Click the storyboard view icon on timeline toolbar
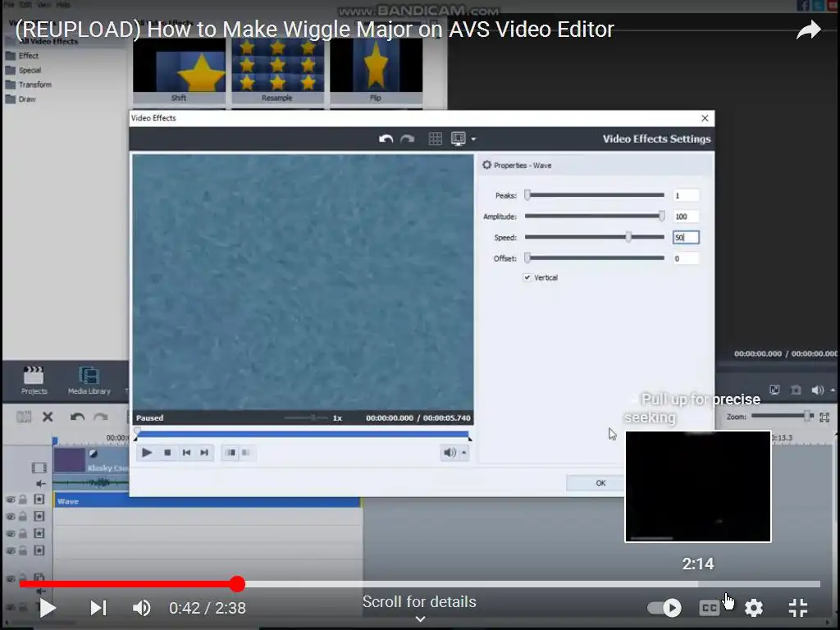 click(x=24, y=417)
